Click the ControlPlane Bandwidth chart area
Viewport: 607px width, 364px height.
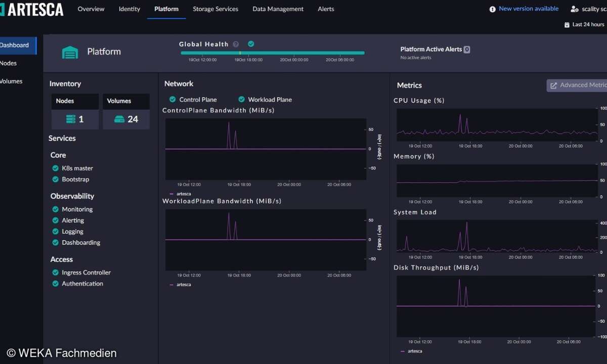pyautogui.click(x=266, y=149)
